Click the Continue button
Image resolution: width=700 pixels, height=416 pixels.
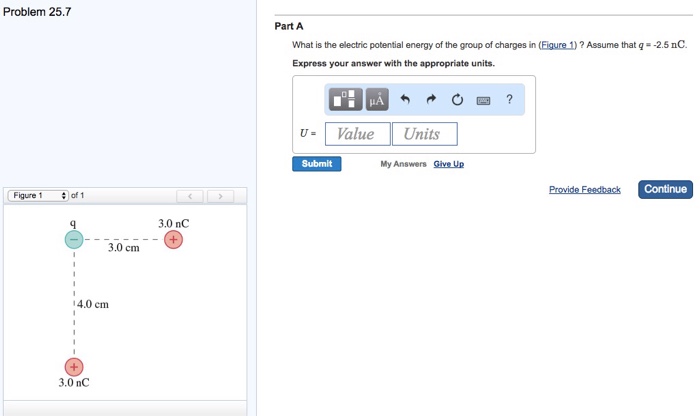tap(665, 189)
